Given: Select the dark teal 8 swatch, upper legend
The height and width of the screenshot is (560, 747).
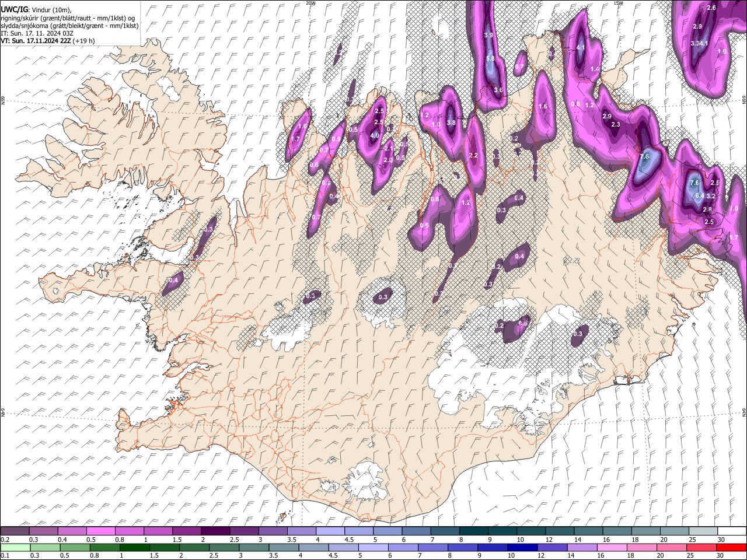Looking at the screenshot, I should click(473, 531).
